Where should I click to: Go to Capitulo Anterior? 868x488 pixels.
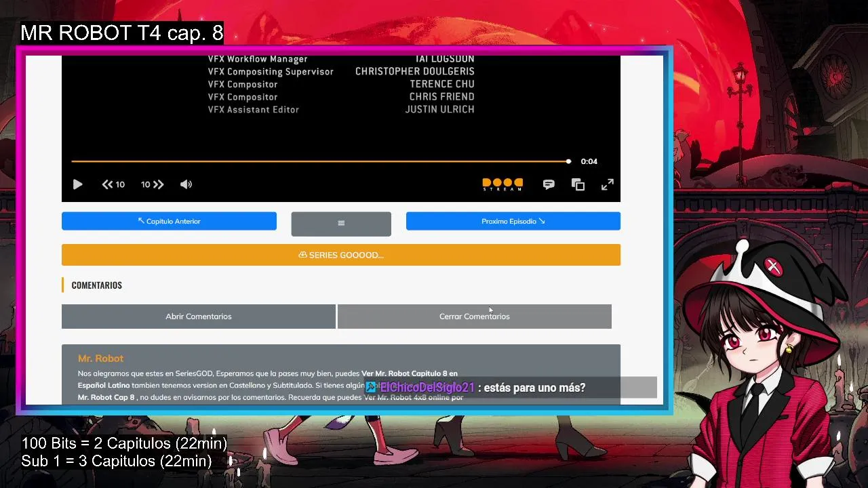coord(169,221)
